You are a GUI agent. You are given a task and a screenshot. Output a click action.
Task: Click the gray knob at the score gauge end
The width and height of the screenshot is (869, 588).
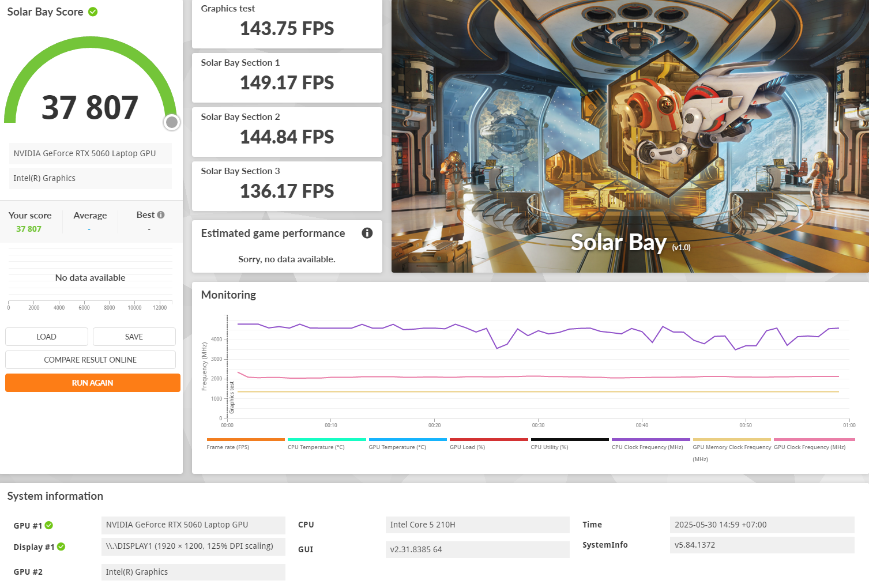pos(171,122)
